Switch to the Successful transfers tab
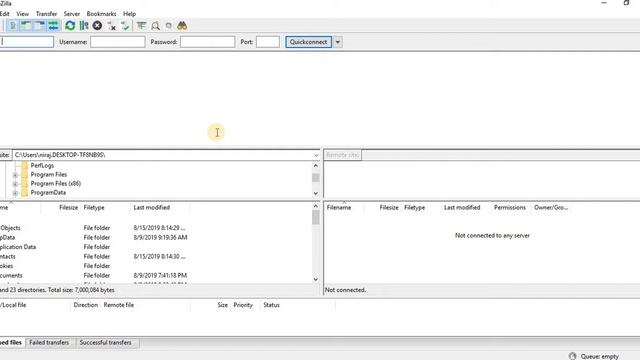 point(105,342)
